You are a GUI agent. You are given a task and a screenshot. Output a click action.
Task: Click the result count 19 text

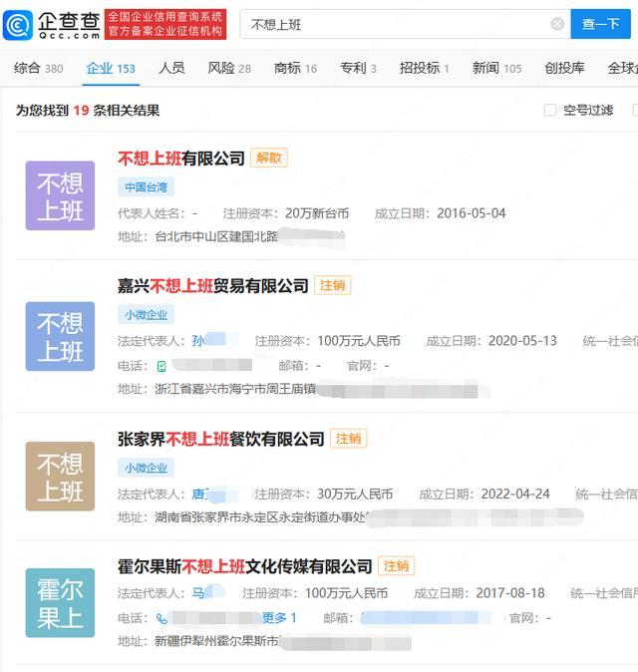pyautogui.click(x=81, y=110)
